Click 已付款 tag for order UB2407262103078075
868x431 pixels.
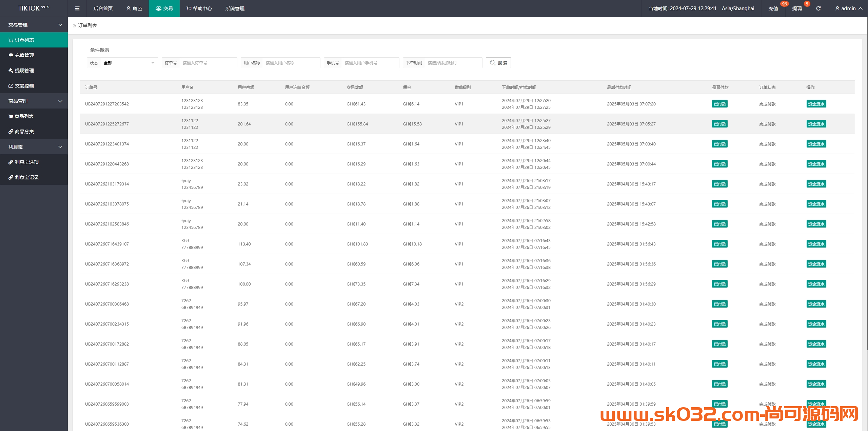pos(720,204)
